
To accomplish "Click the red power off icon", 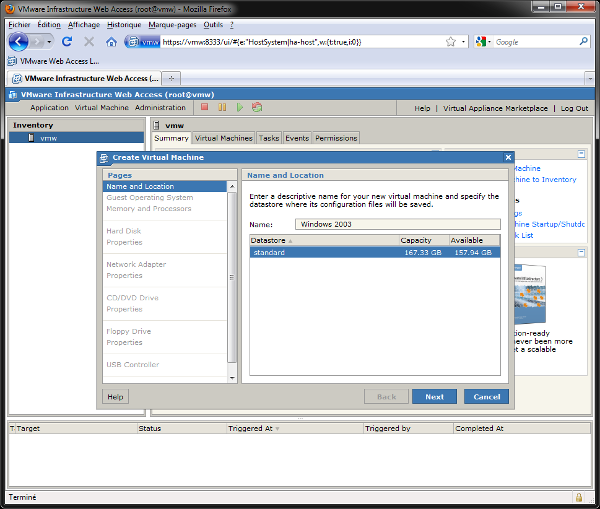I will pyautogui.click(x=205, y=107).
